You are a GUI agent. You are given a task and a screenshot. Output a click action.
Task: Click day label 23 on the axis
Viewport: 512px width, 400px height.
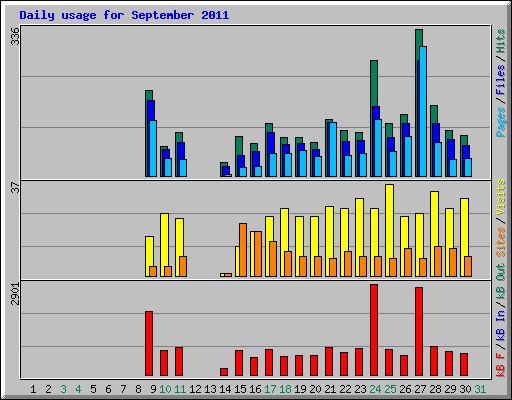(x=360, y=389)
